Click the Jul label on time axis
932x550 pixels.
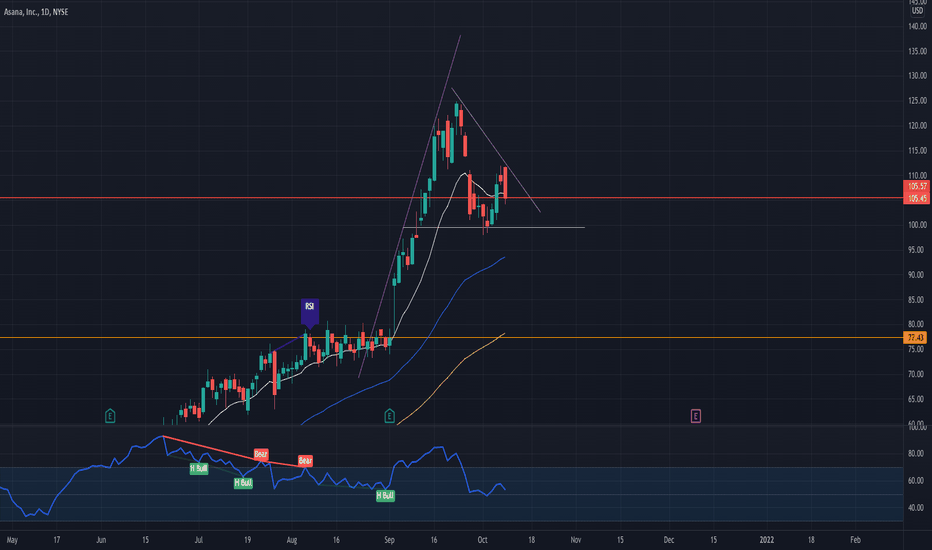pyautogui.click(x=199, y=540)
